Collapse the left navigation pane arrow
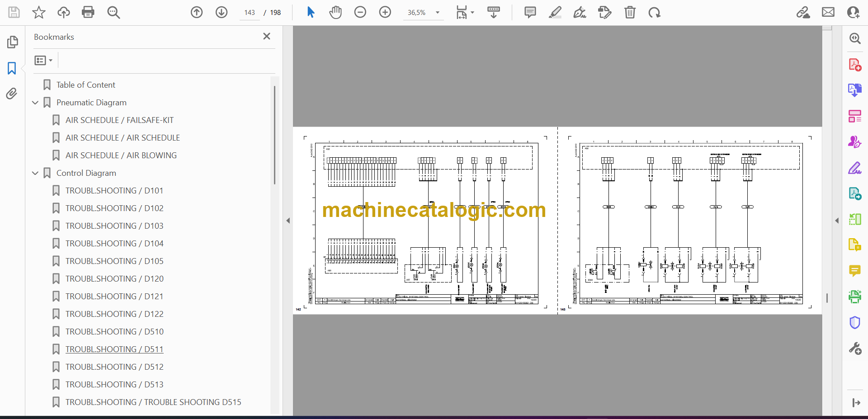868x419 pixels. click(x=288, y=221)
